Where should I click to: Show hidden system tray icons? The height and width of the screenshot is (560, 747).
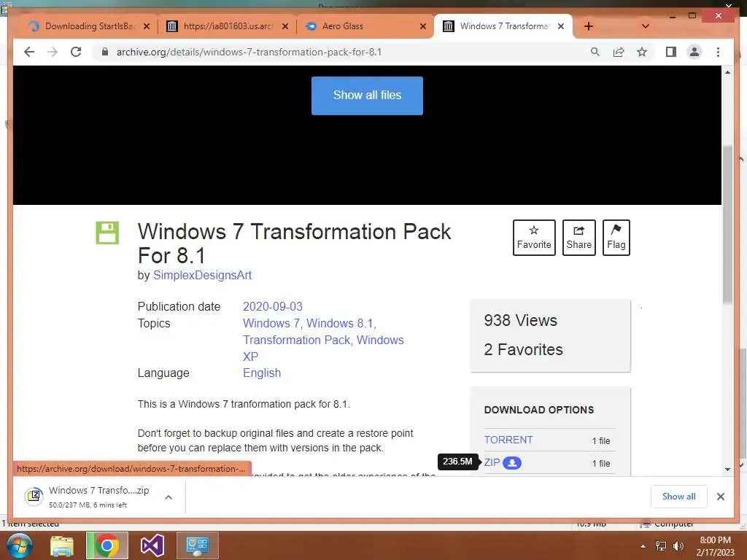[x=643, y=546]
